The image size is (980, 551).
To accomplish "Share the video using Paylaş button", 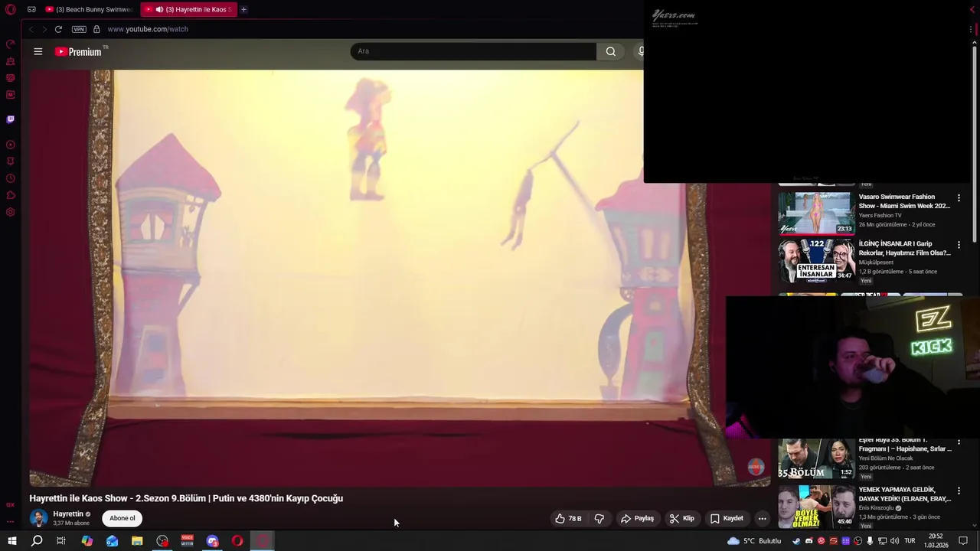I will click(x=637, y=518).
